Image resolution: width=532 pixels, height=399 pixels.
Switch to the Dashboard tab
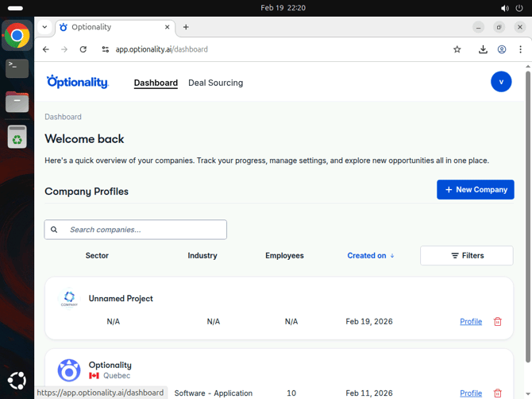[x=156, y=83]
